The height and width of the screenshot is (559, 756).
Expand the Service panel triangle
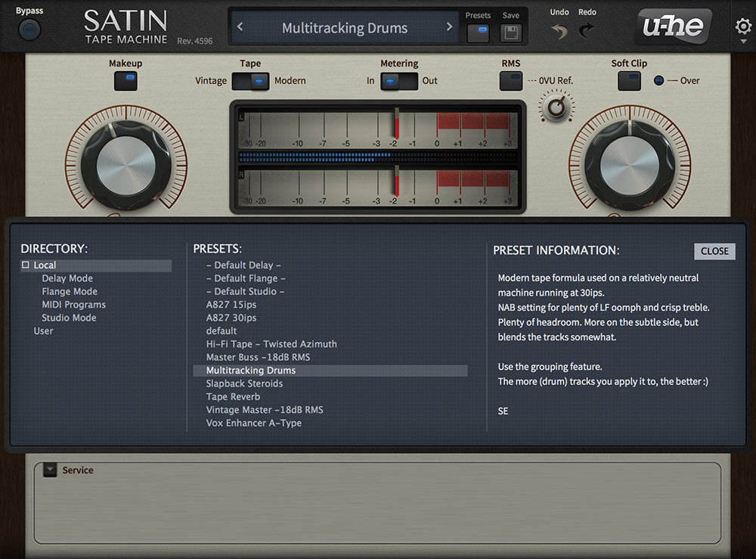pos(50,470)
